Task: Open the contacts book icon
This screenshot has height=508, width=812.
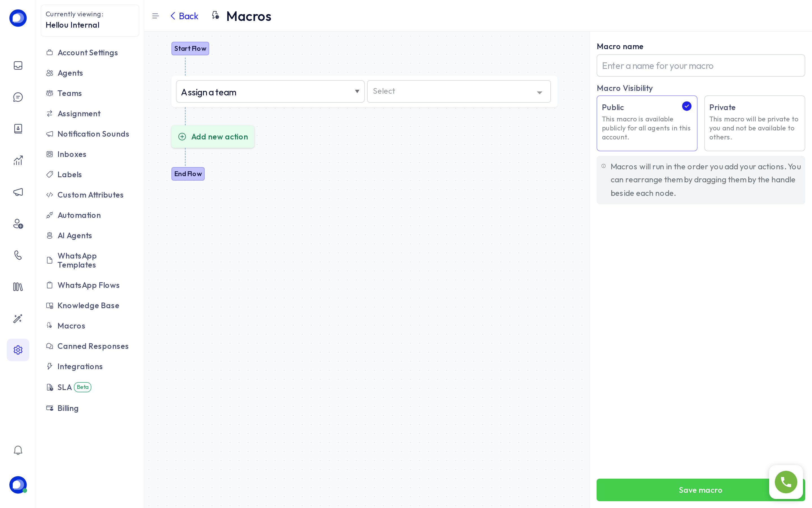Action: (x=18, y=129)
